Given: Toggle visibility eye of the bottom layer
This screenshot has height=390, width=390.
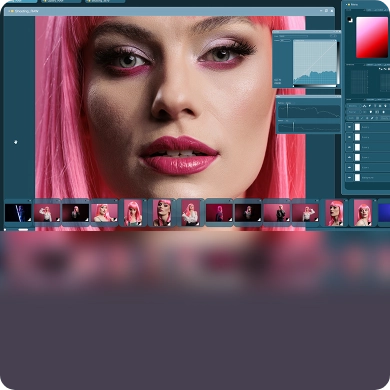Looking at the screenshot, I should point(349,177).
